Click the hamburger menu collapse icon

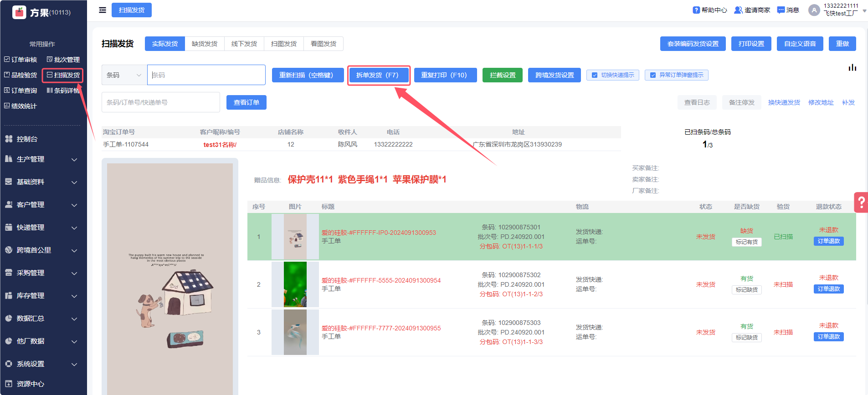(x=103, y=10)
